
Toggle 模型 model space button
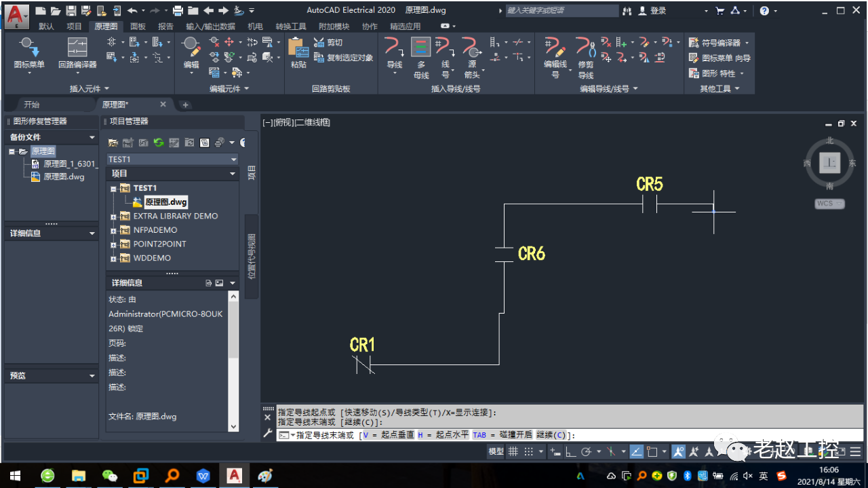[496, 451]
